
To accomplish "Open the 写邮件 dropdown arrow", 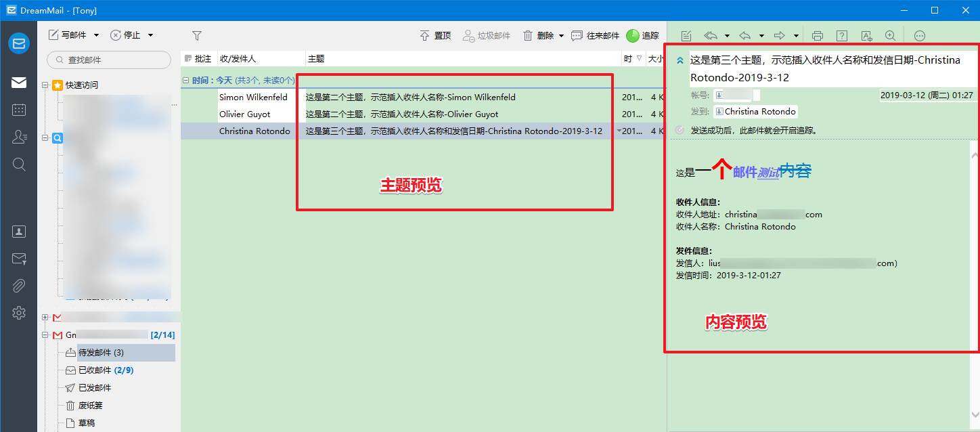I will 97,35.
